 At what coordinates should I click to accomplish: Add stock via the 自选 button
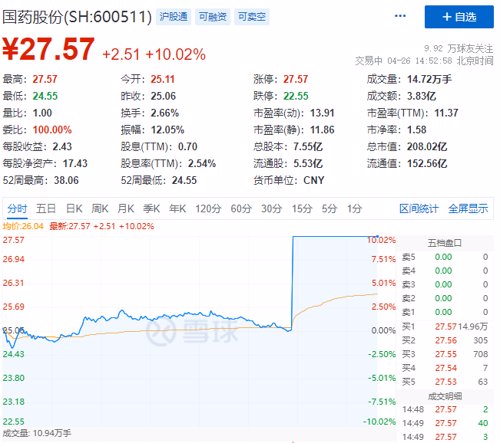point(459,17)
